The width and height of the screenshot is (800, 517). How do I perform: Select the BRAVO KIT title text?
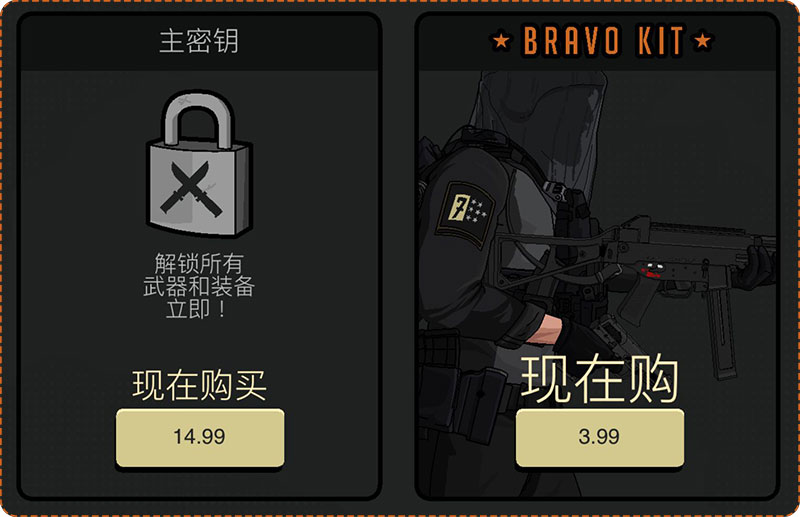coord(603,41)
